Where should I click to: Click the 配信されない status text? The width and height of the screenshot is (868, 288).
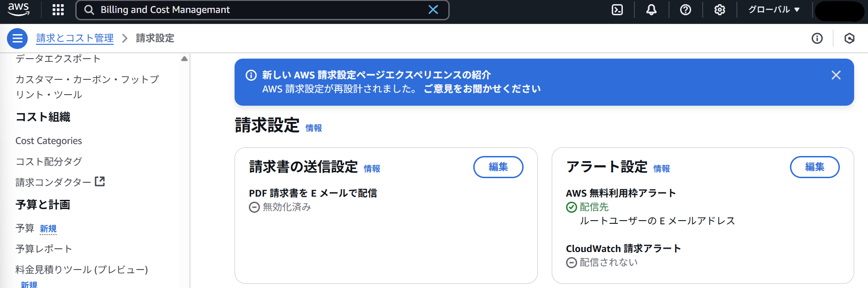click(x=609, y=262)
